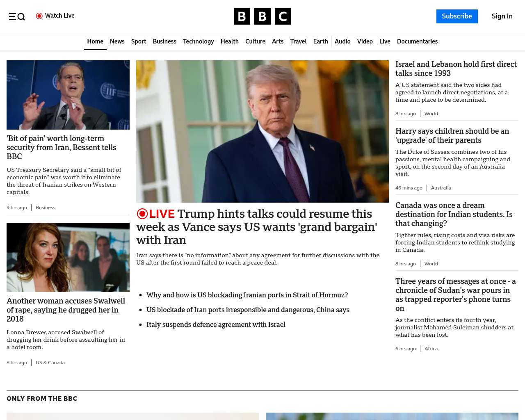Go to the Culture section

(255, 41)
